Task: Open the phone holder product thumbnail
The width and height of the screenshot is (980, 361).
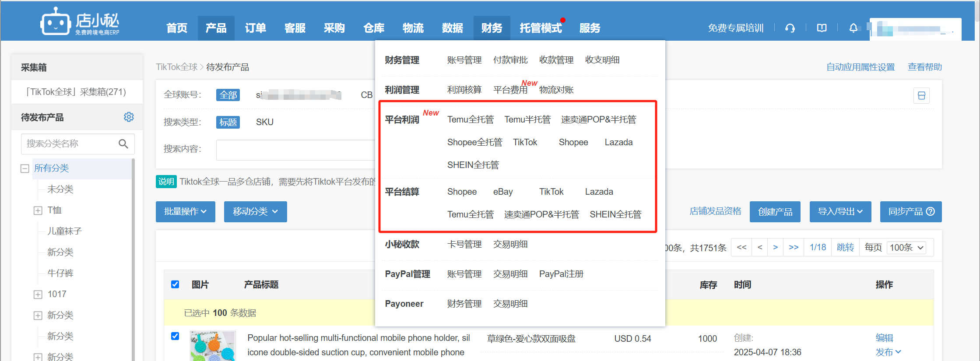Action: pos(213,346)
